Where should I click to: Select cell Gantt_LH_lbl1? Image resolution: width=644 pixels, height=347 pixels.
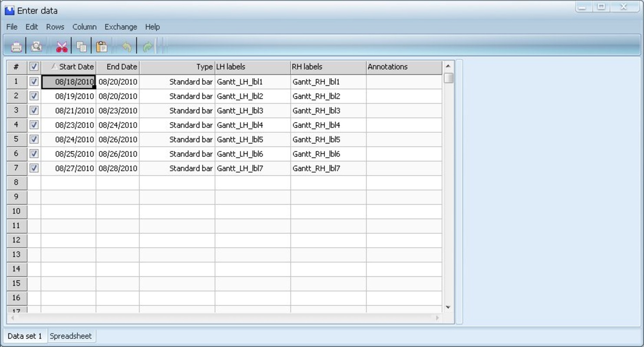click(x=253, y=82)
